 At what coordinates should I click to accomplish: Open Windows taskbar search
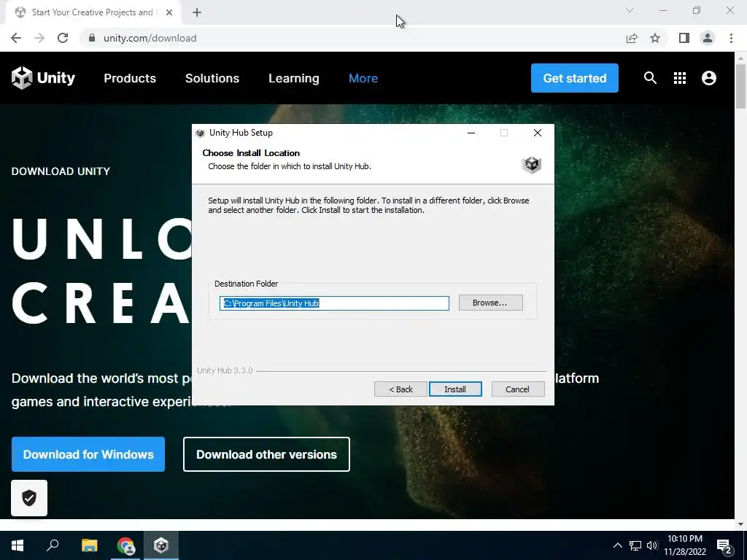click(x=53, y=545)
